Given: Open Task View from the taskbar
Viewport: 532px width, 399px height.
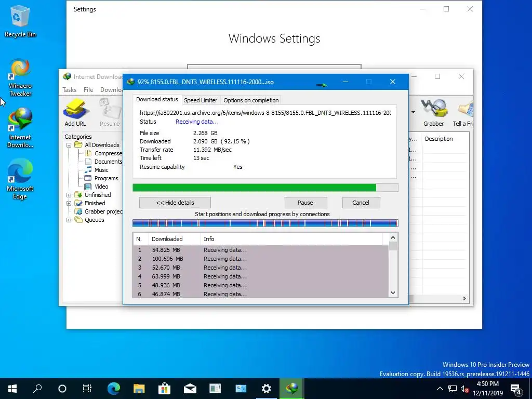Looking at the screenshot, I should point(87,389).
